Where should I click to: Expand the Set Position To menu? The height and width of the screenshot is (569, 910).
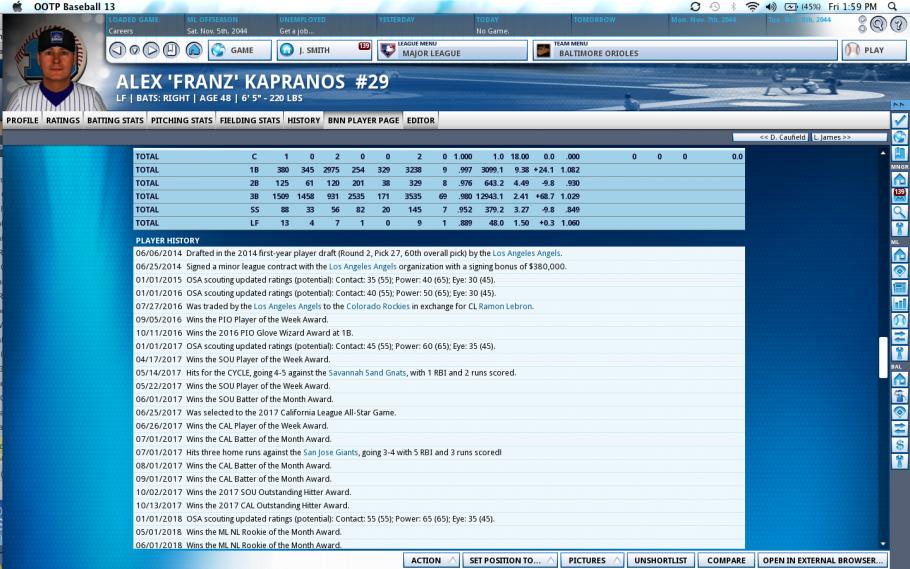click(508, 560)
